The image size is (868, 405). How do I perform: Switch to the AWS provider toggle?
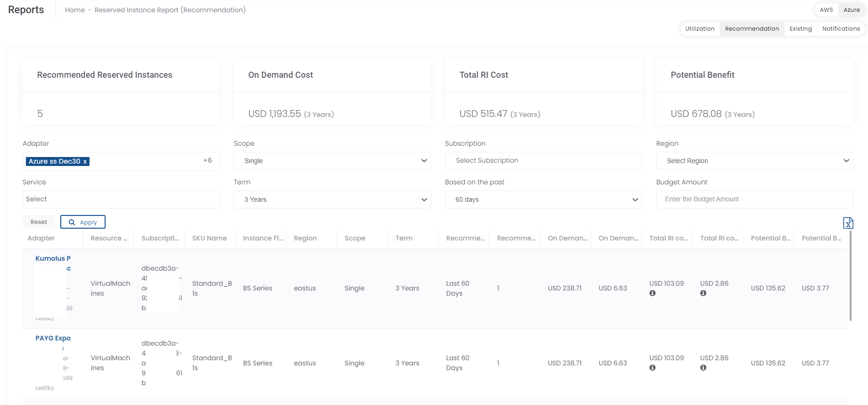826,10
